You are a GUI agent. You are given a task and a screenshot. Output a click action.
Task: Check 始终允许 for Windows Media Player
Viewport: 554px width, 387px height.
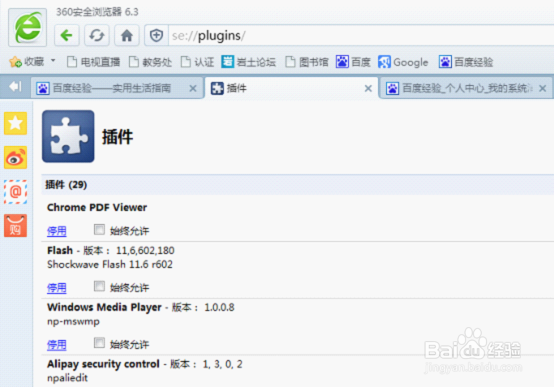99,343
